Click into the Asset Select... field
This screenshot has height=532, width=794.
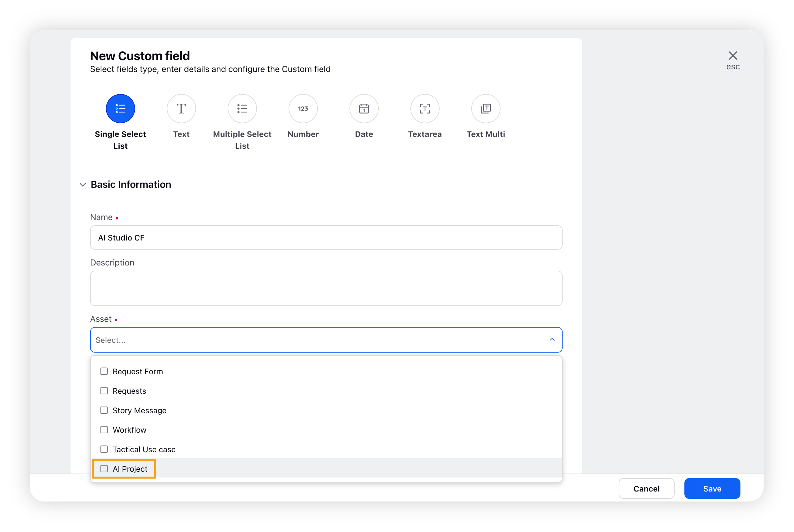(326, 340)
